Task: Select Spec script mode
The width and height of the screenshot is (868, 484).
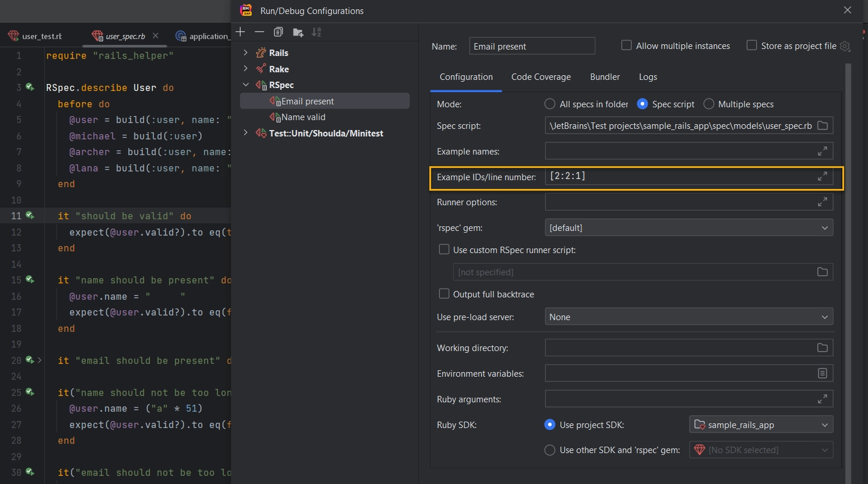Action: coord(643,104)
